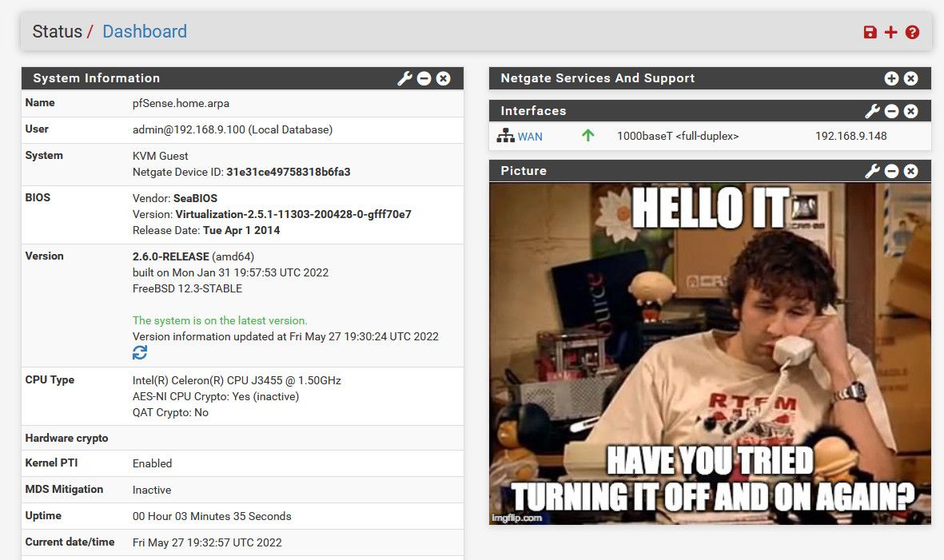Click the Status breadcrumb text
This screenshot has width=944, height=560.
coord(58,31)
